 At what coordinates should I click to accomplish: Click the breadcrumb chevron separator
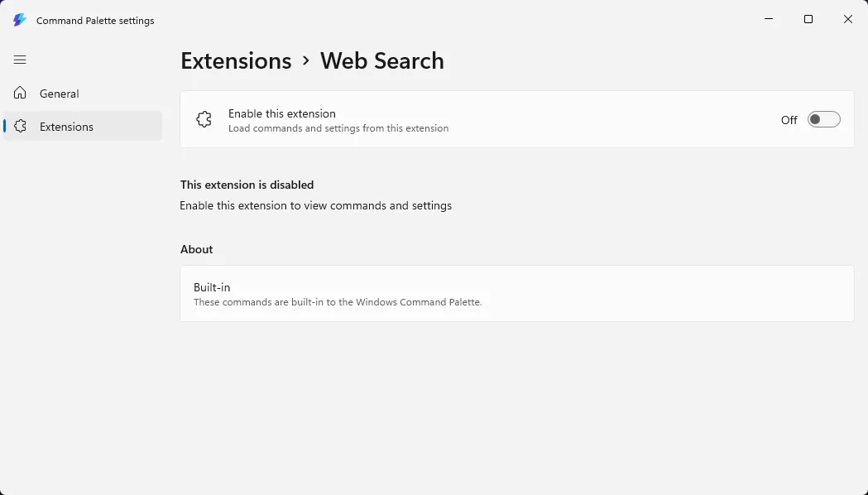click(x=306, y=61)
